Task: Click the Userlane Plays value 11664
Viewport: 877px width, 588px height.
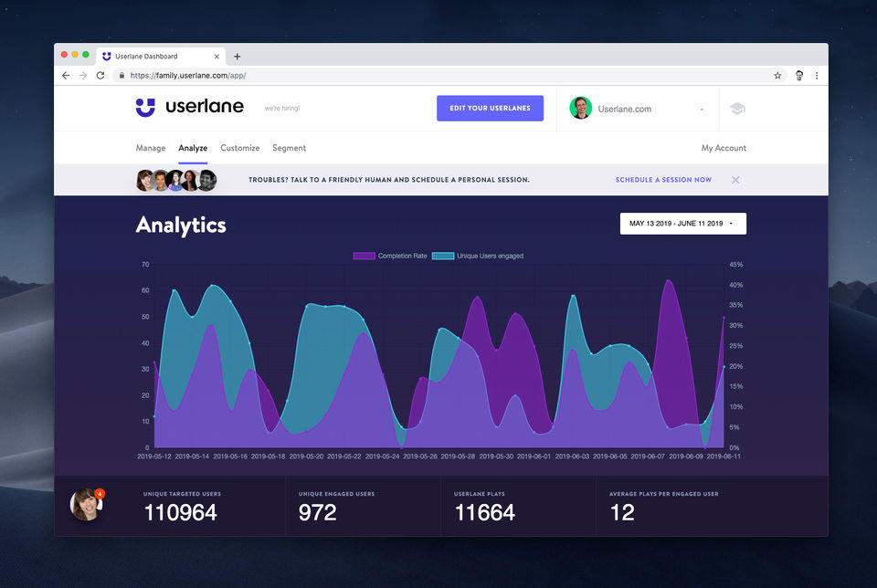Action: click(485, 512)
